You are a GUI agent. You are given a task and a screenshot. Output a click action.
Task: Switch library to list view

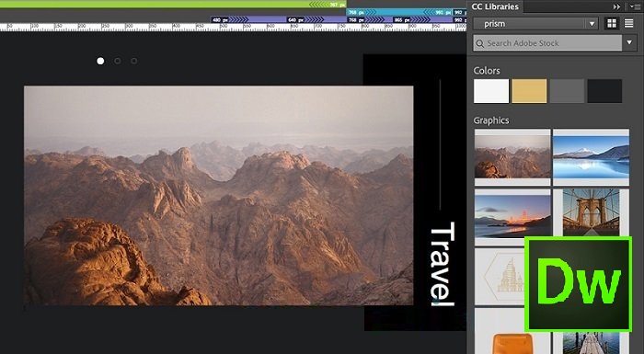coord(628,23)
